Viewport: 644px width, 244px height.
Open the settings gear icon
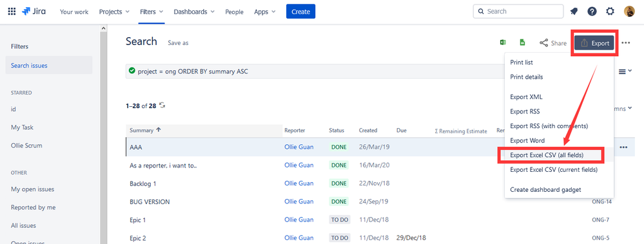coord(610,12)
